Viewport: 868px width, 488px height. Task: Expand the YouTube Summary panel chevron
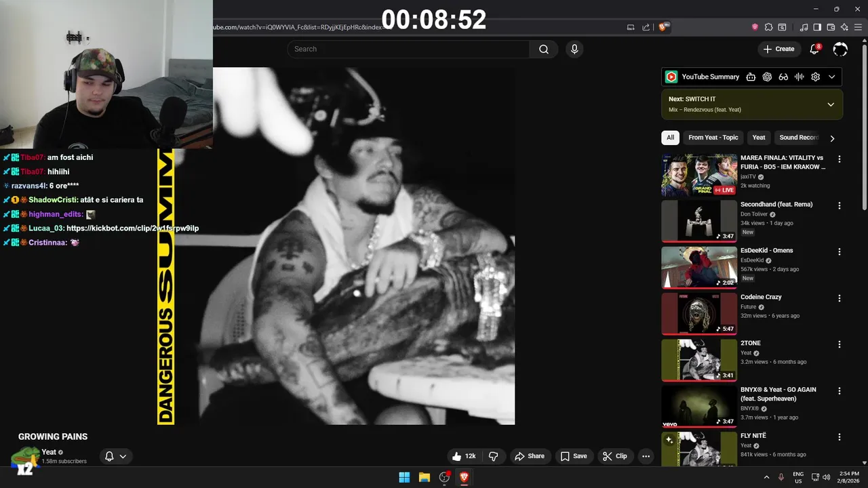click(x=832, y=77)
